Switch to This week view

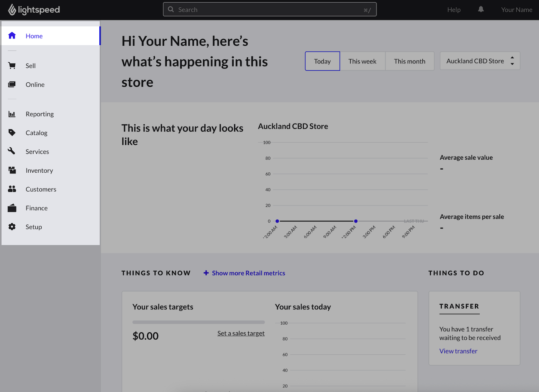tap(362, 61)
